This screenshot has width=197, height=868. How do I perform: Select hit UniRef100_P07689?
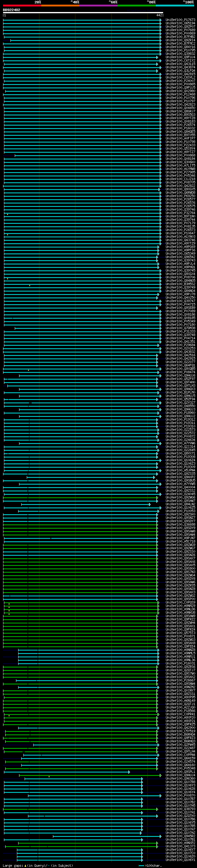pyautogui.click(x=180, y=30)
